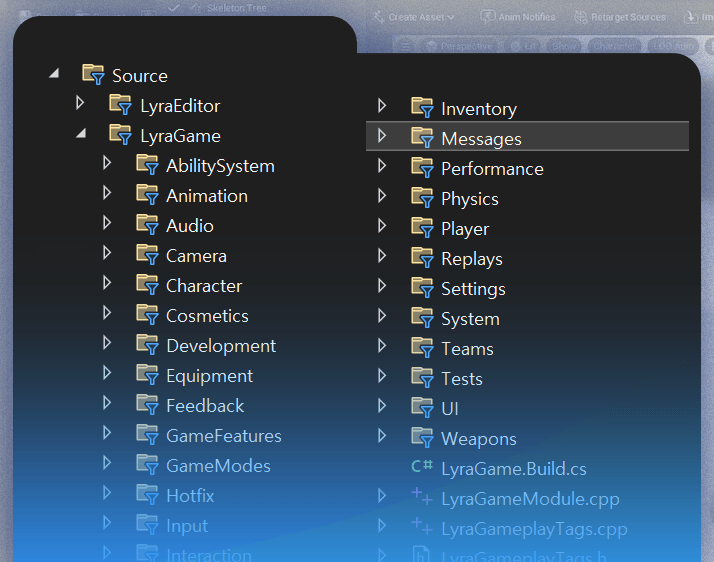This screenshot has height=562, width=714.
Task: Expand the Physics folder arrow
Action: [382, 196]
